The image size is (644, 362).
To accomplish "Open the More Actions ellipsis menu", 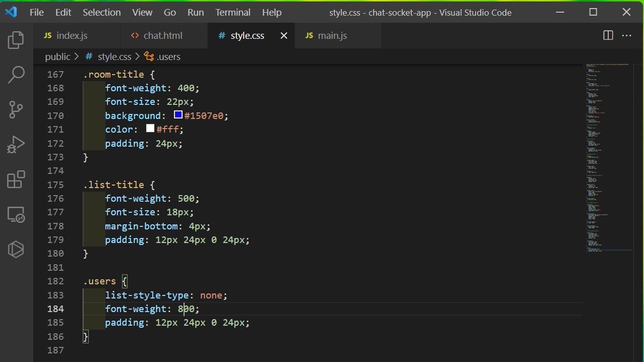I will click(x=626, y=35).
